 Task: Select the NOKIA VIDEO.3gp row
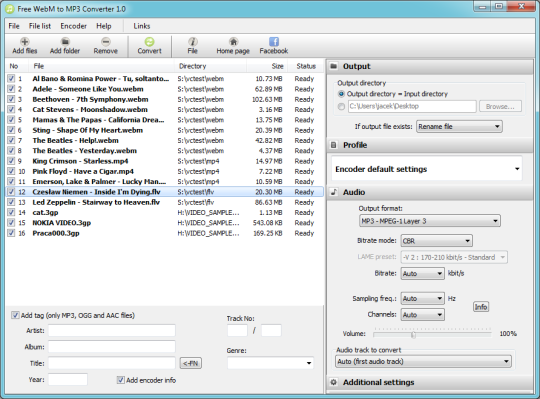(x=165, y=223)
